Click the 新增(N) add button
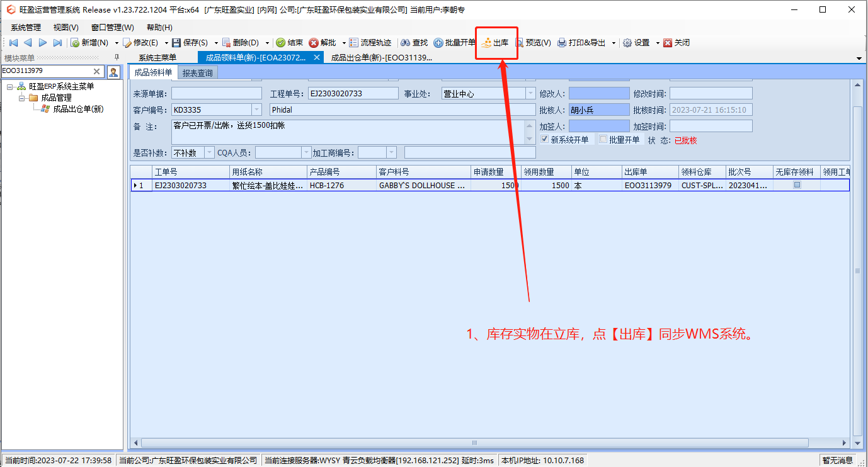868x467 pixels. point(89,43)
